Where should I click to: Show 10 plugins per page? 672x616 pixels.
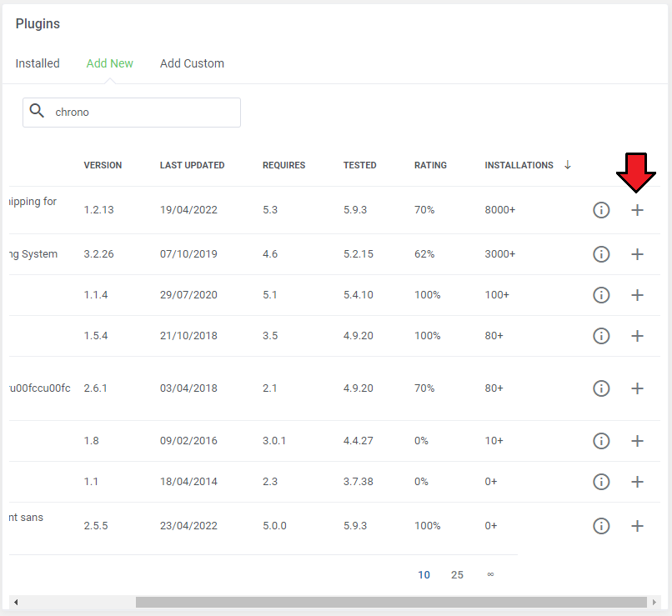424,575
